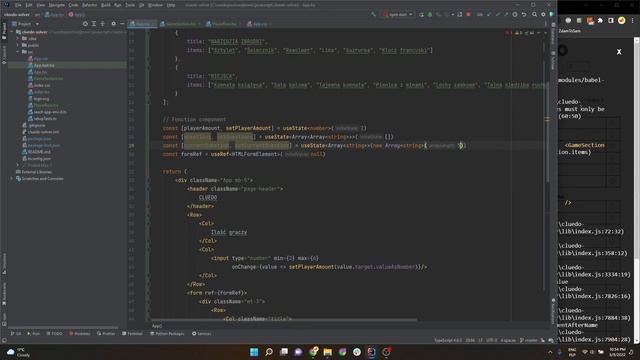
Task: Click the Debug bug icon in toolbar
Action: click(x=430, y=14)
